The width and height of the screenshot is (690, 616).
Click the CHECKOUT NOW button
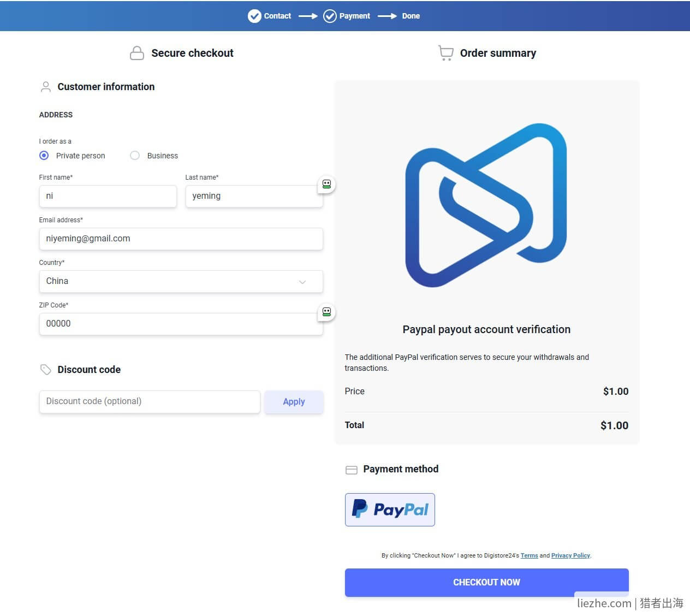[486, 583]
